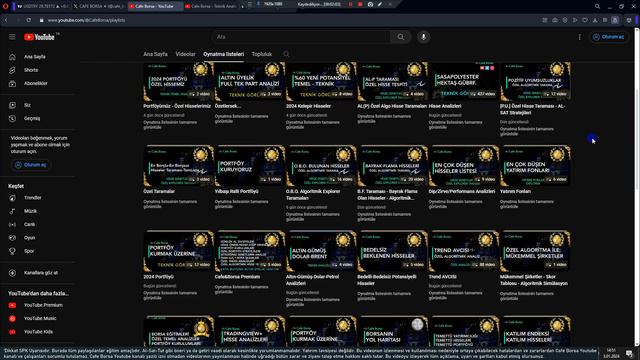Image resolution: width=640 pixels, height=360 pixels.
Task: Switch to channel Ana Sayfa tab
Action: (155, 54)
